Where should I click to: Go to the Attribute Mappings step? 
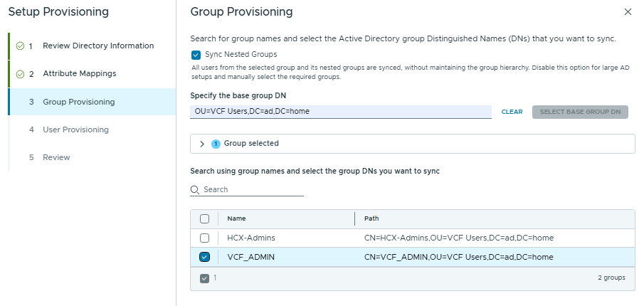(79, 74)
